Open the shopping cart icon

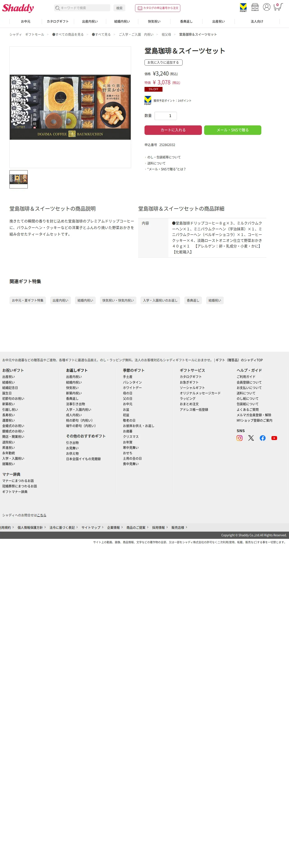click(x=278, y=7)
